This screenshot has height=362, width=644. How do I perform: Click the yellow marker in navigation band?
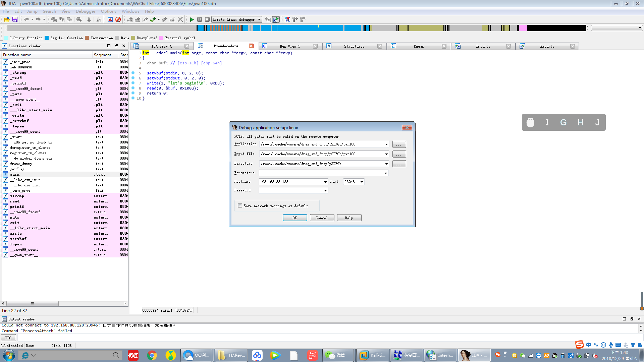click(318, 26)
